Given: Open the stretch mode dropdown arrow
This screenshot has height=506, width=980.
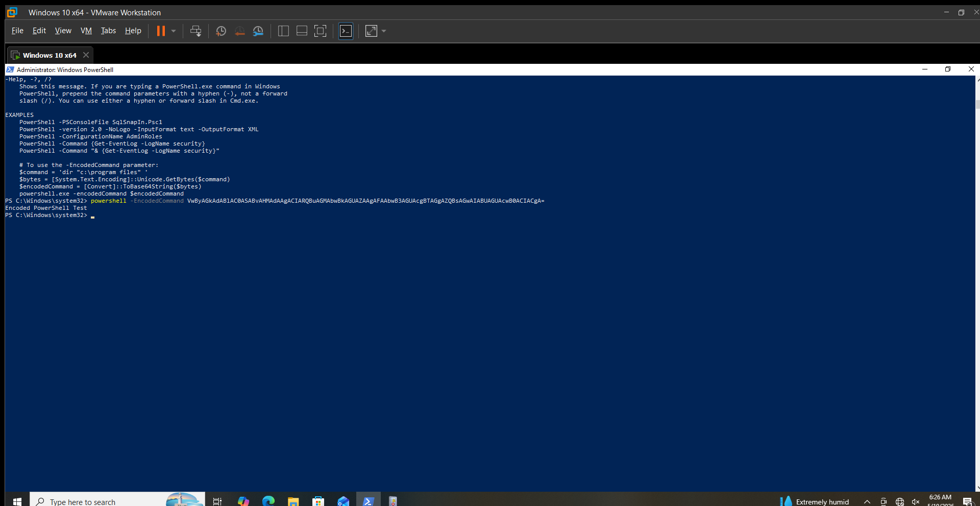Looking at the screenshot, I should point(384,31).
